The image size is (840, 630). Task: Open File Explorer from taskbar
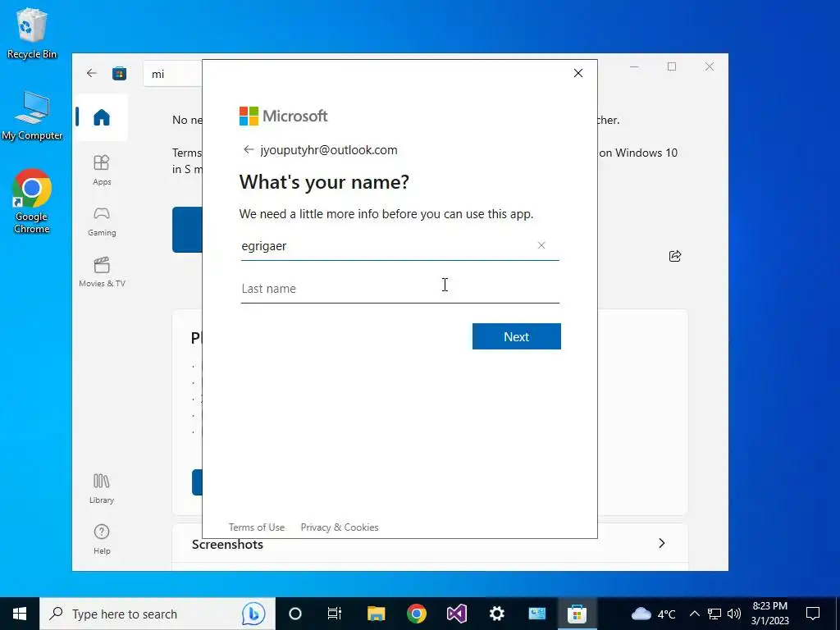click(x=376, y=614)
